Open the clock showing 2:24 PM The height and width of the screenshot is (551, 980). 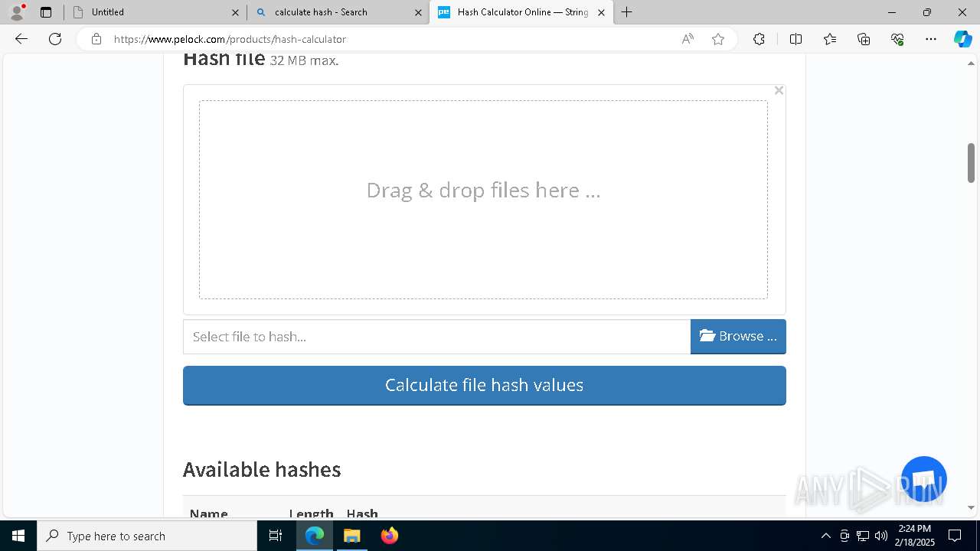point(915,536)
